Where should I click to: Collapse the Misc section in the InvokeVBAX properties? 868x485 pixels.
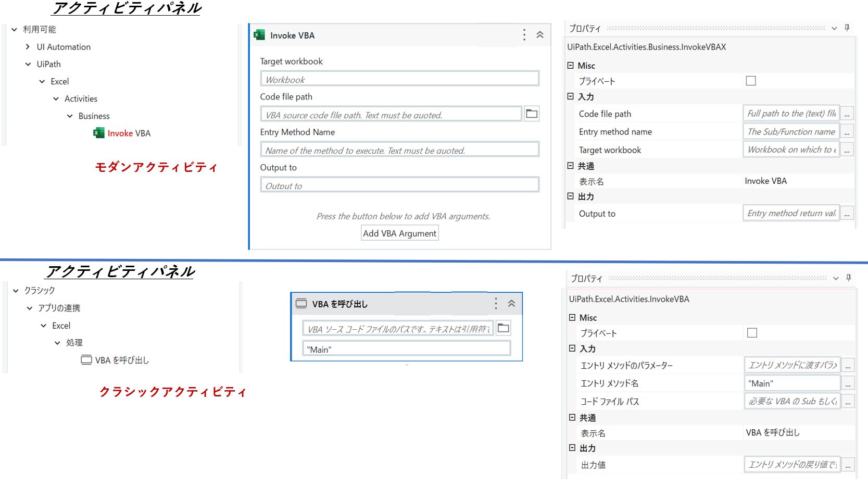[x=571, y=65]
